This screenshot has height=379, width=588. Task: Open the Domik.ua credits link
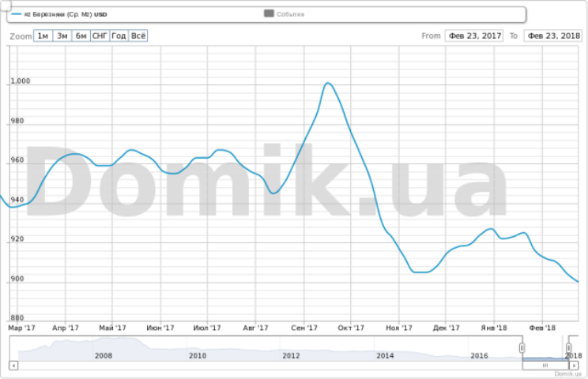567,373
